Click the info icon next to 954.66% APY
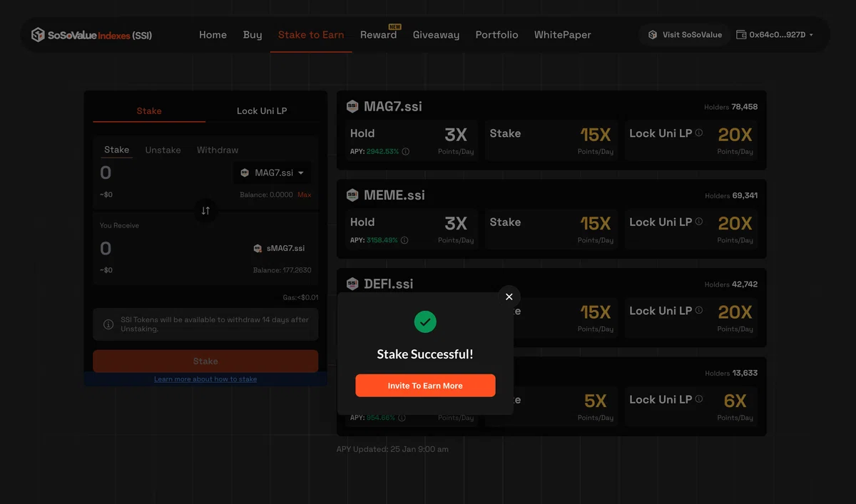The image size is (856, 504). (402, 418)
